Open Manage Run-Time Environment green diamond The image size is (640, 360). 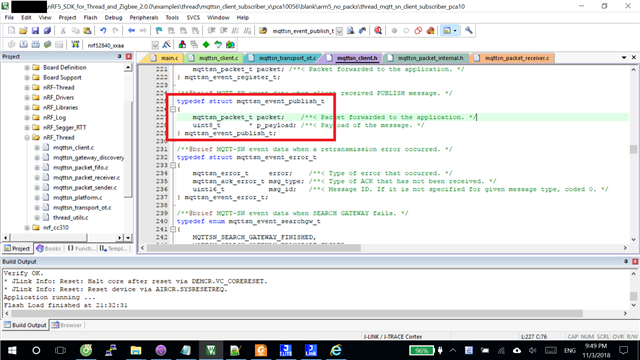point(206,44)
